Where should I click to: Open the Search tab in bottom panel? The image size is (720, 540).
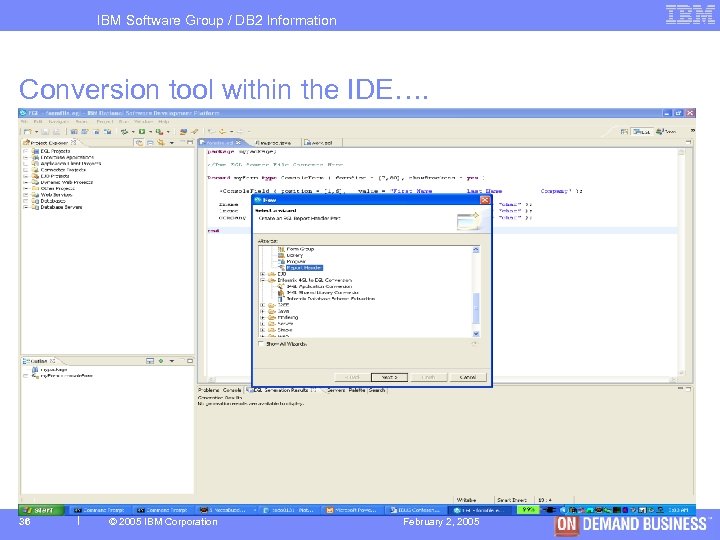click(377, 390)
